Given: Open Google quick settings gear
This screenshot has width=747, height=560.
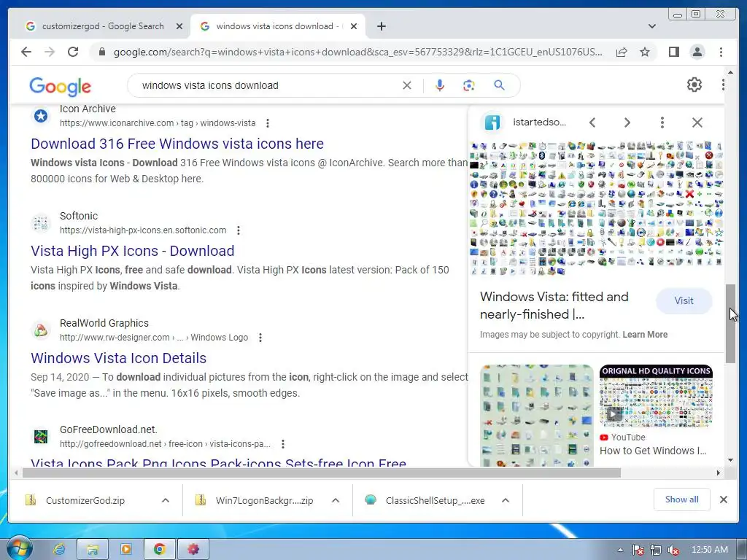Looking at the screenshot, I should tap(694, 85).
